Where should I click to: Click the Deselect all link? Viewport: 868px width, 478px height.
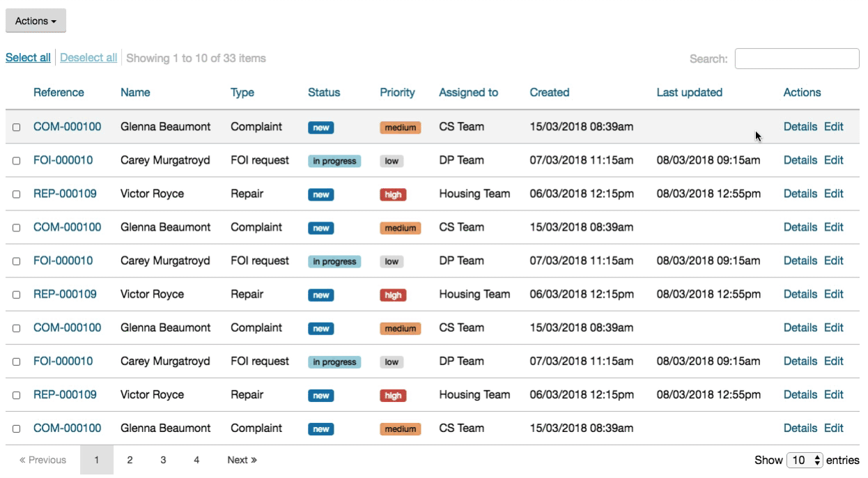pyautogui.click(x=88, y=58)
